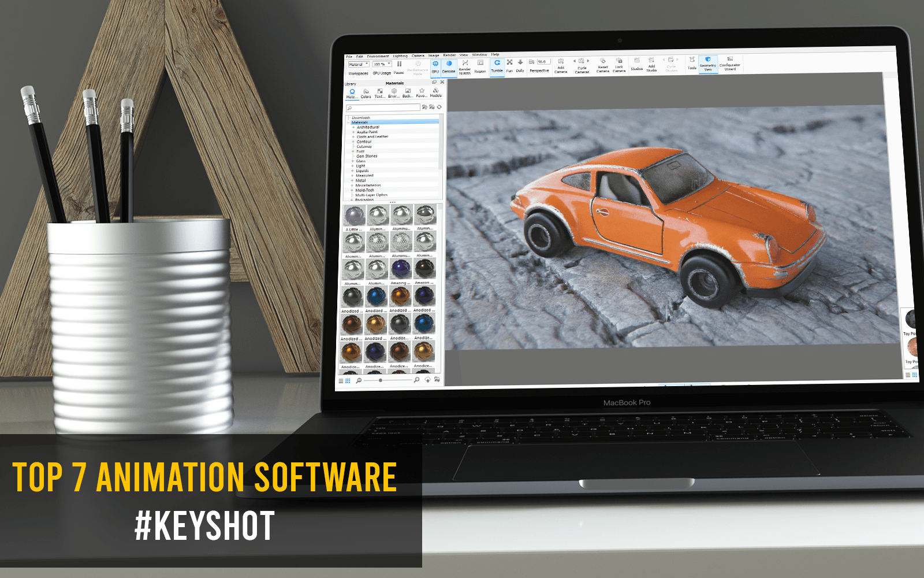This screenshot has width=924, height=578.
Task: Switch to the Environments library tab
Action: pyautogui.click(x=394, y=92)
